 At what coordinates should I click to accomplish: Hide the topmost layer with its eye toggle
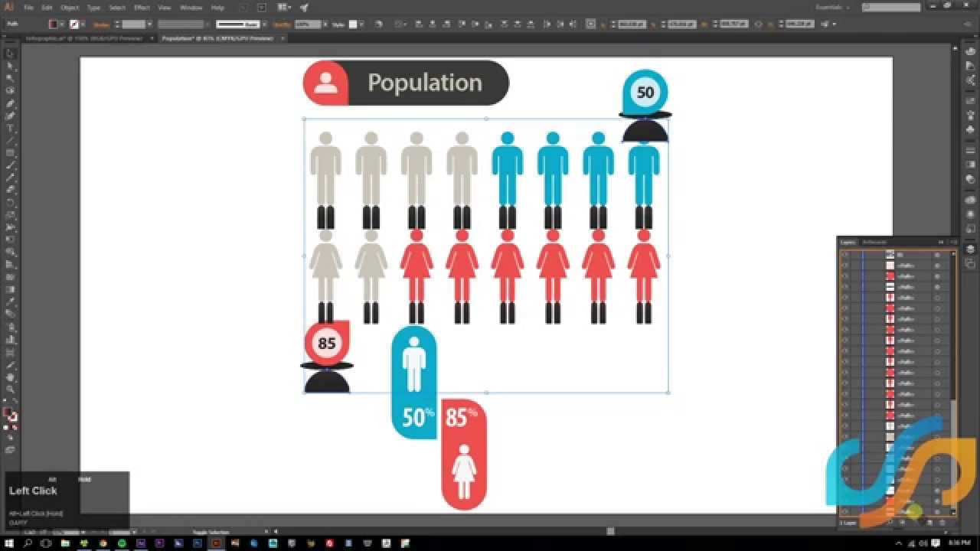(846, 255)
